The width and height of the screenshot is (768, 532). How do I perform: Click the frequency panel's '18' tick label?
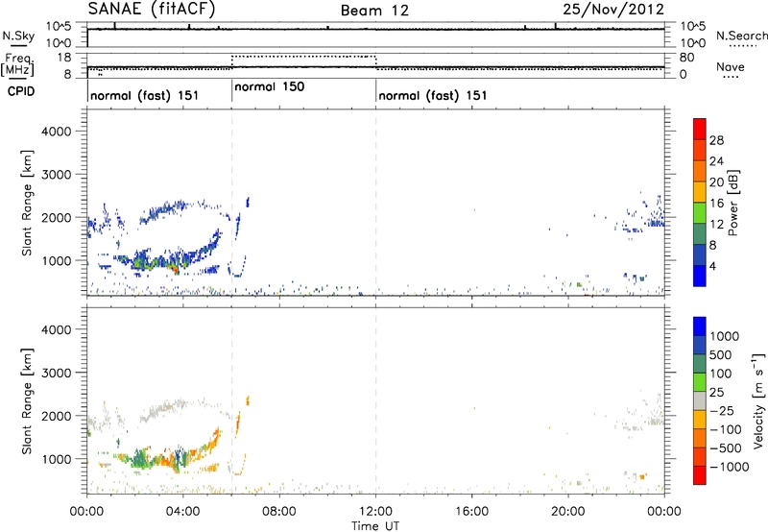64,58
